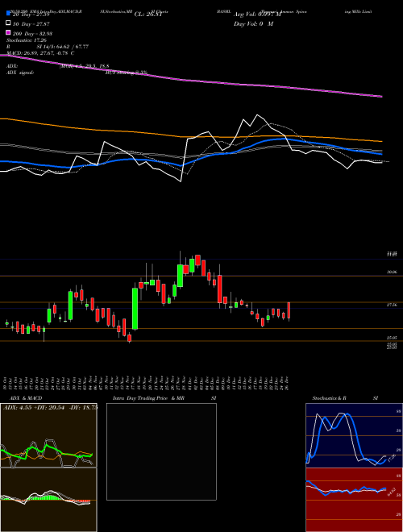Click the blue 20 Day EMA legend swatch
This screenshot has height=532, width=403.
[8, 14]
